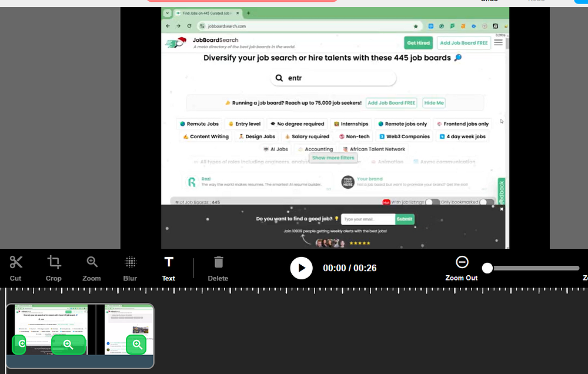Screen dimensions: 588x374
Task: Select the zoom marker on the second clip
Action: click(x=136, y=345)
